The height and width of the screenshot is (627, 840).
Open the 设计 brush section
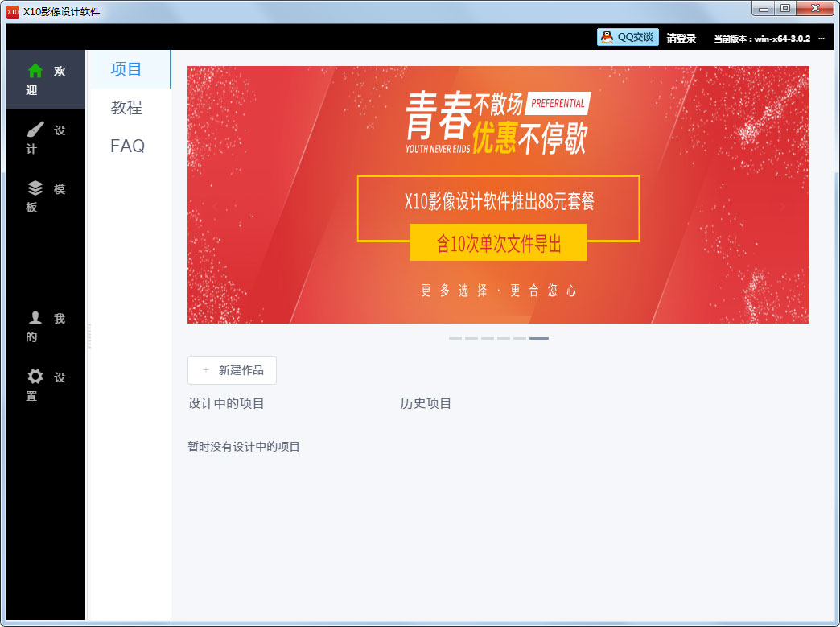point(46,138)
